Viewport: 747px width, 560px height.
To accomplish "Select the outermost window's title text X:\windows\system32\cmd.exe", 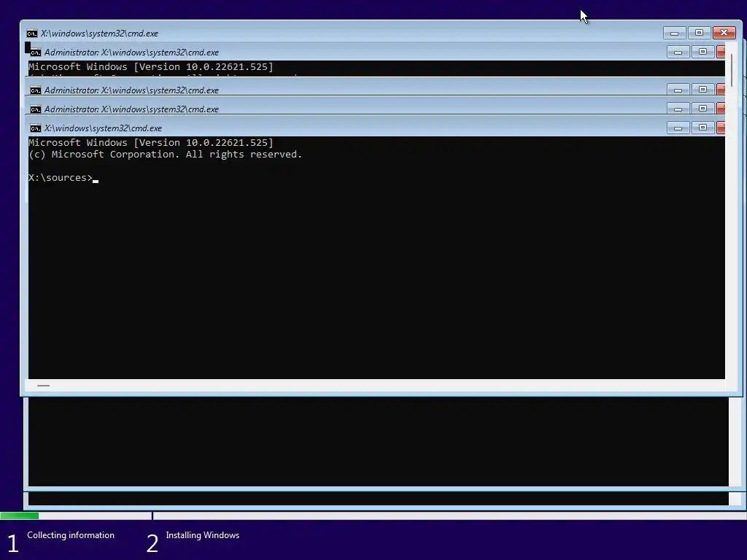I will 99,34.
